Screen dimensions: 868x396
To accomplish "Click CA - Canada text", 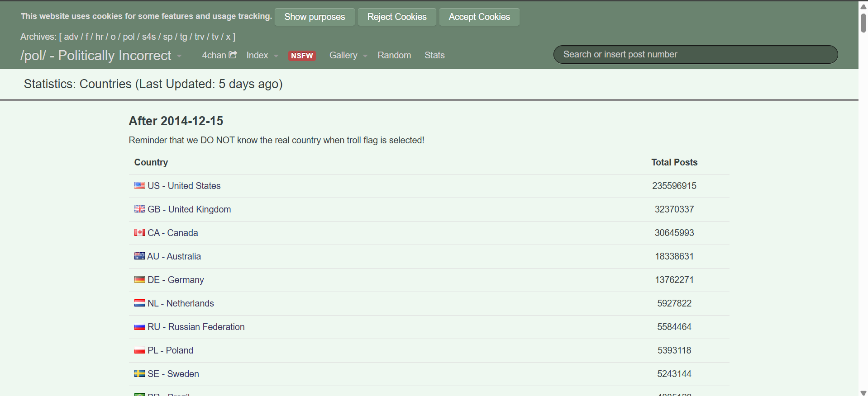I will [x=173, y=233].
